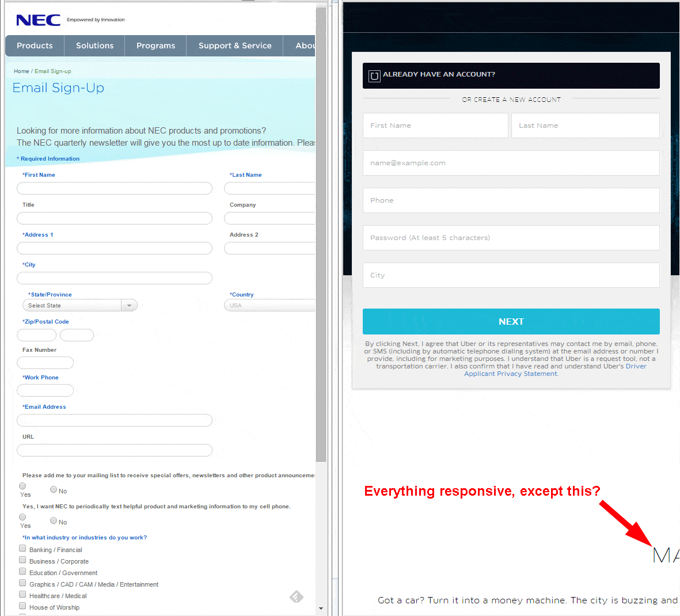The height and width of the screenshot is (616, 680).
Task: Click the First Name field on NEC form
Action: point(115,188)
